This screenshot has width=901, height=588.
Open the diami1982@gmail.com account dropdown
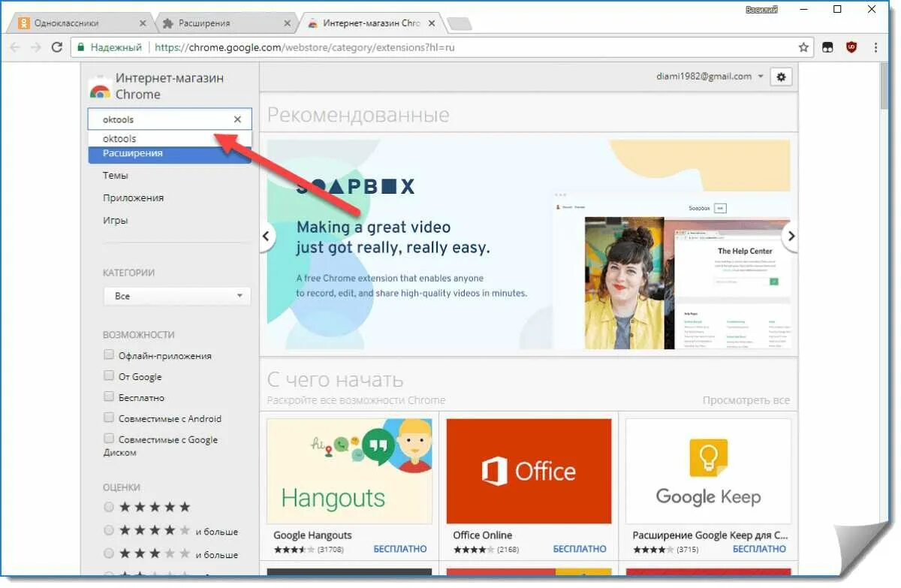pos(710,77)
